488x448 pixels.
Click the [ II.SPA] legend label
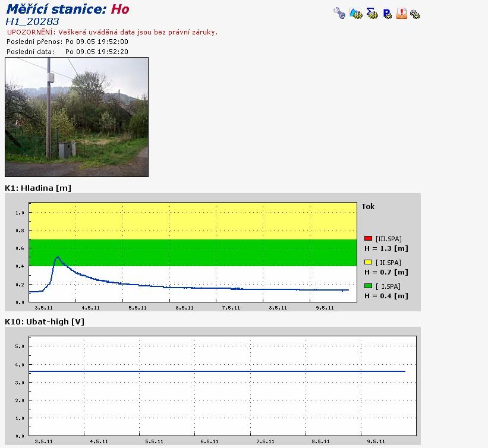(388, 262)
